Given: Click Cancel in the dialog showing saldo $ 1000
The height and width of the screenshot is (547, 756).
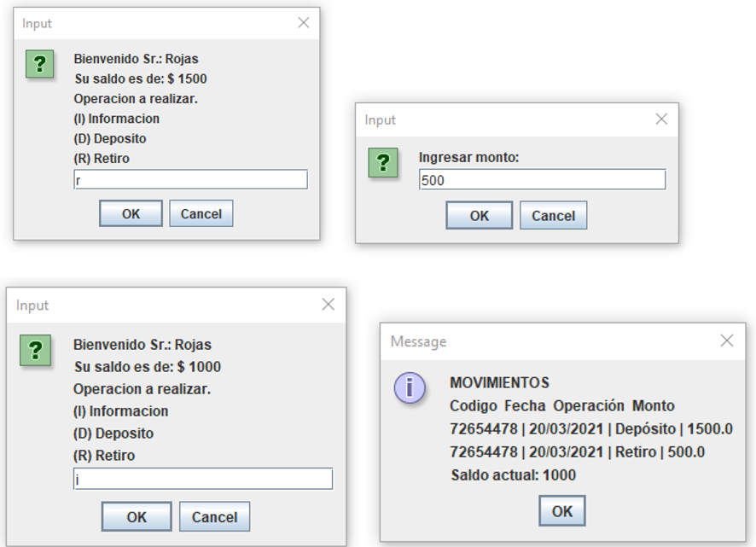Looking at the screenshot, I should [x=214, y=516].
